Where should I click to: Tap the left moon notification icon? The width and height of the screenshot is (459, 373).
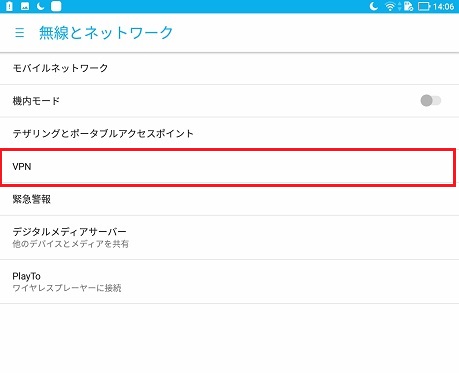(x=40, y=6)
